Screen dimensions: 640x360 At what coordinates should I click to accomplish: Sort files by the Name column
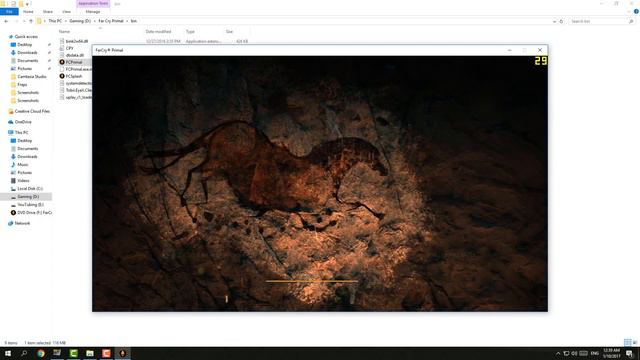[64, 31]
